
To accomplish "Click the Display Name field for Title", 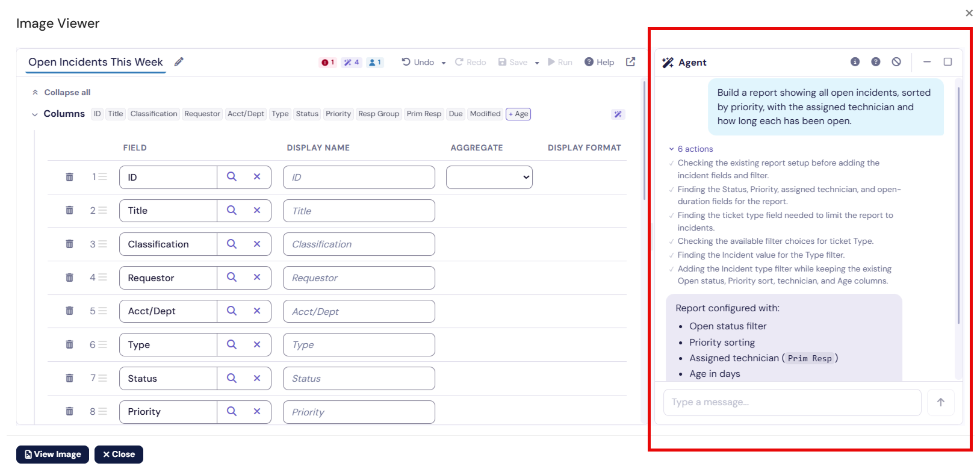I will coord(359,211).
